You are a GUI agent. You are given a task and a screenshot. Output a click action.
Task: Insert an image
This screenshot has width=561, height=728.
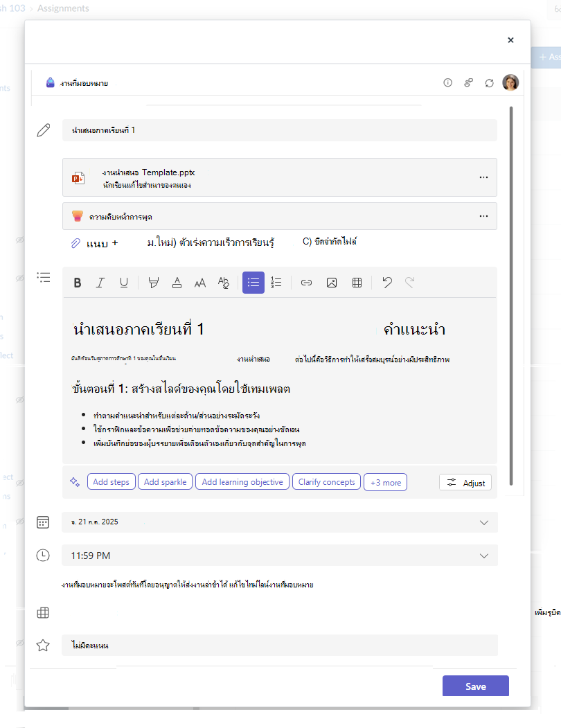(x=332, y=283)
